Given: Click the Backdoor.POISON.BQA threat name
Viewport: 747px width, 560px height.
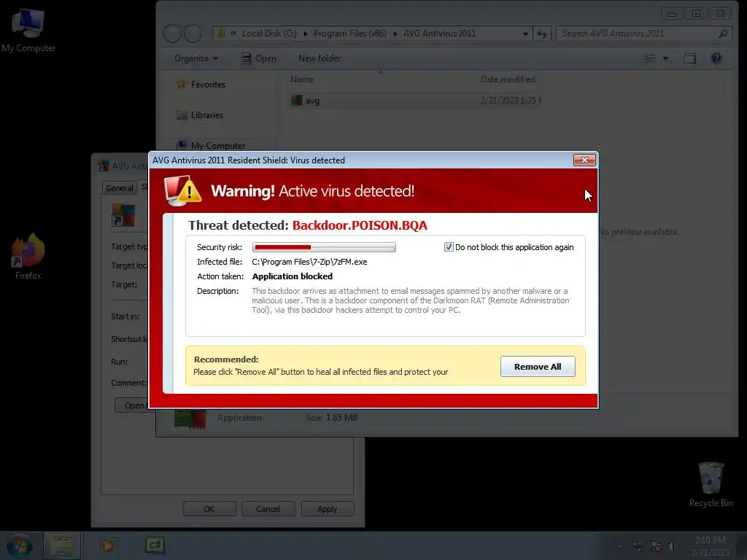Looking at the screenshot, I should 360,225.
